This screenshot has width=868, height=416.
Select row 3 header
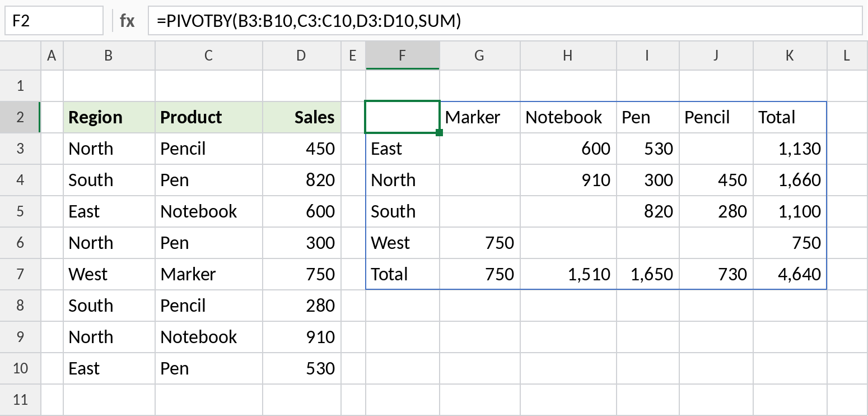pyautogui.click(x=21, y=149)
